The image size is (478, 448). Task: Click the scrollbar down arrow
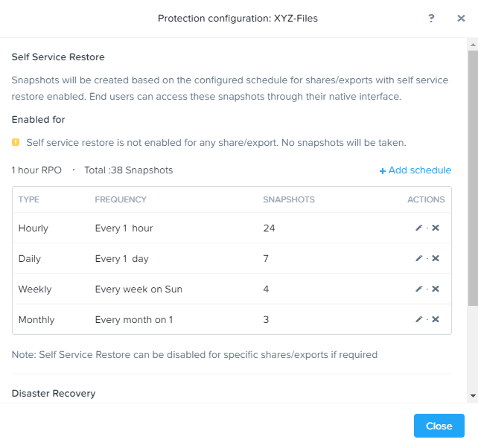coord(473,396)
